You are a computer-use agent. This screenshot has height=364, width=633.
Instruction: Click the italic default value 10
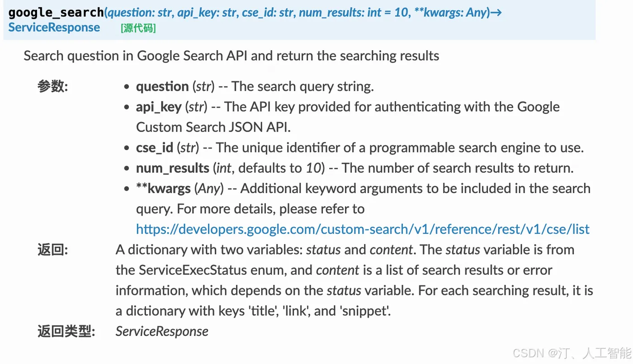click(x=313, y=168)
